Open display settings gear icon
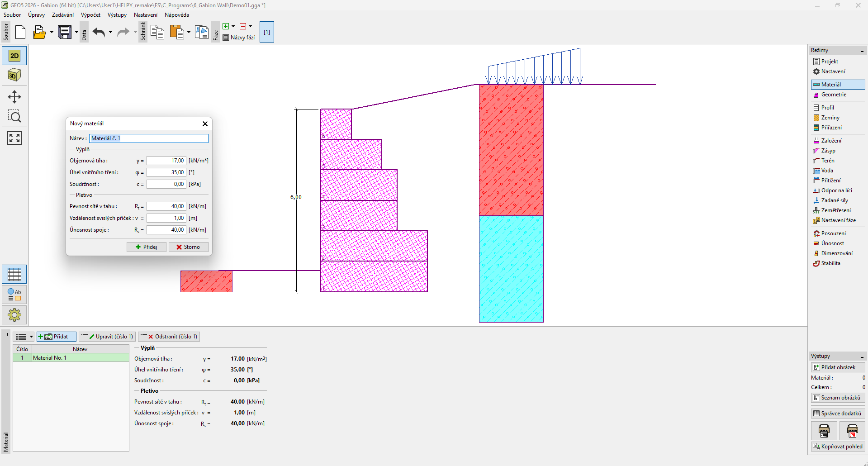868x466 pixels. click(14, 315)
